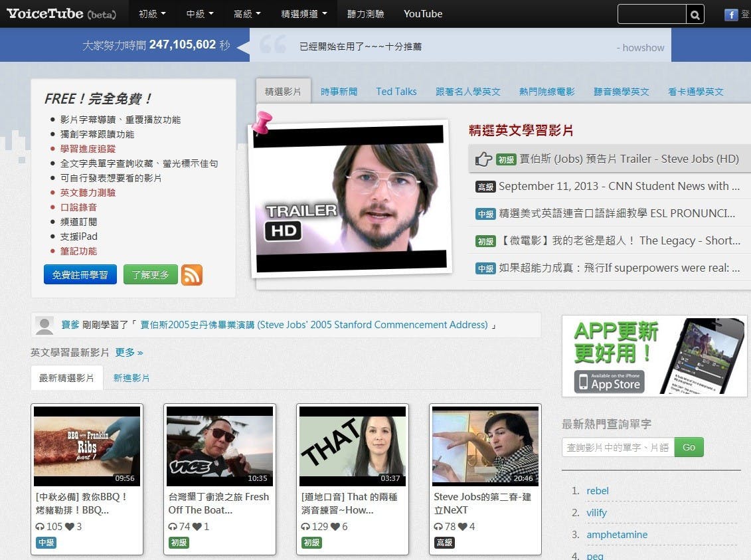Play the featured Jobs TRAILER HD thumbnail
The width and height of the screenshot is (751, 560).
pyautogui.click(x=350, y=199)
